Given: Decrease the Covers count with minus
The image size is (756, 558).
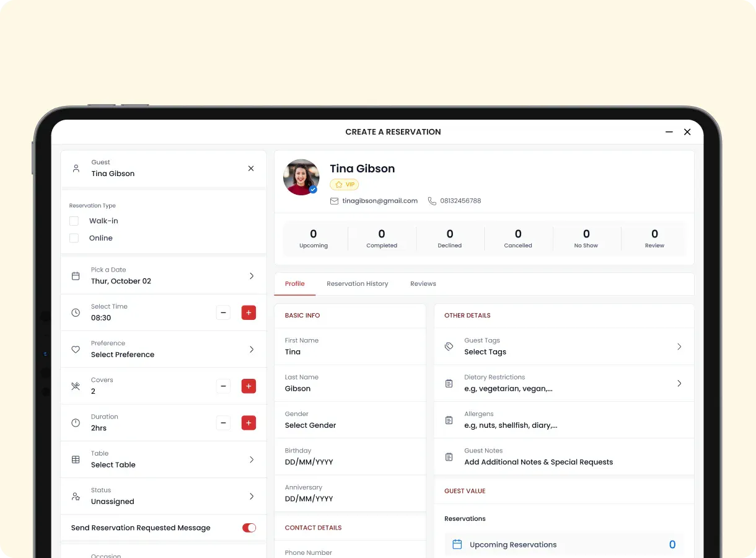Looking at the screenshot, I should (223, 386).
